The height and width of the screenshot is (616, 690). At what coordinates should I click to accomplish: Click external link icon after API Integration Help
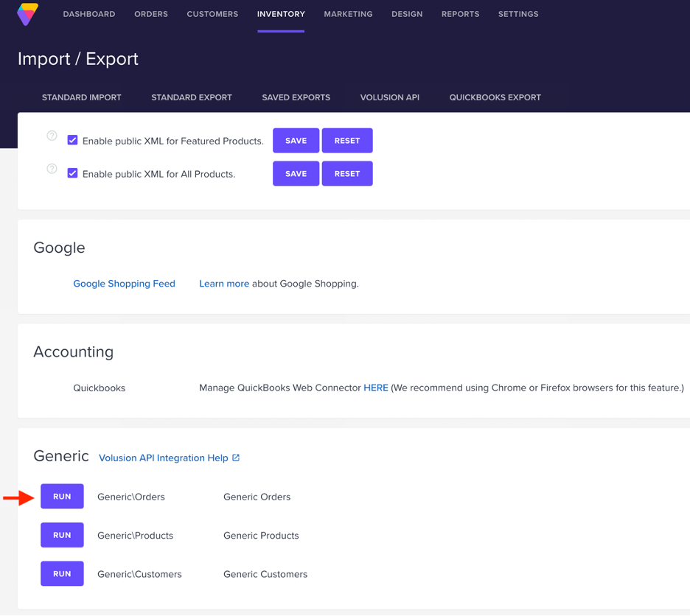(236, 458)
